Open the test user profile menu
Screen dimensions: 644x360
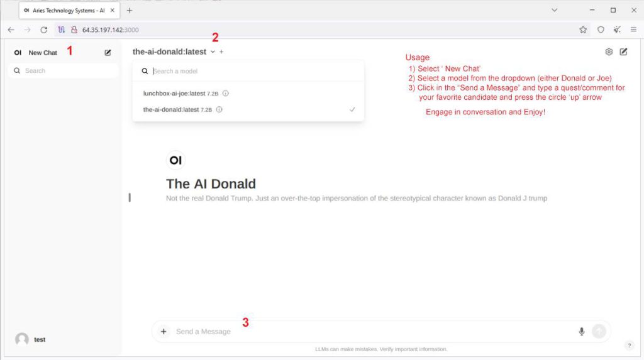coord(31,339)
